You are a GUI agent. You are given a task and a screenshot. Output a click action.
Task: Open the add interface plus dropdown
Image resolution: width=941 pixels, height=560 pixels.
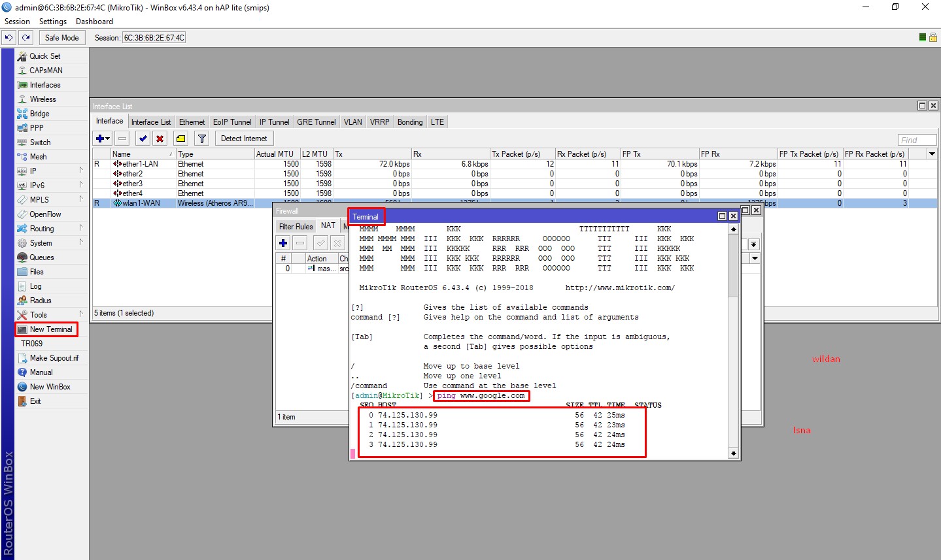tap(103, 139)
